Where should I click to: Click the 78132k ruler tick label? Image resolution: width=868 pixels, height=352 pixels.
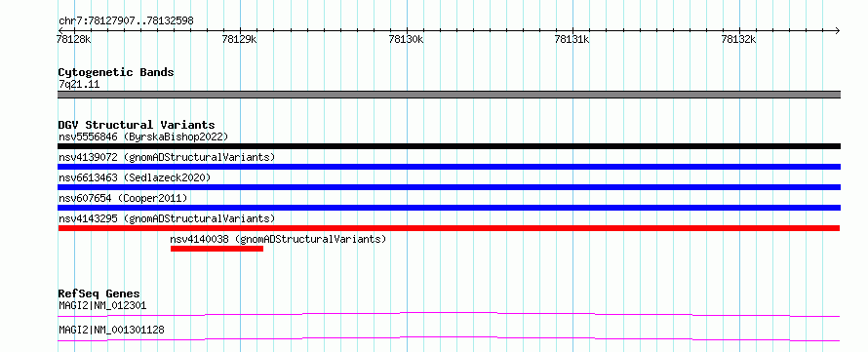coord(738,40)
